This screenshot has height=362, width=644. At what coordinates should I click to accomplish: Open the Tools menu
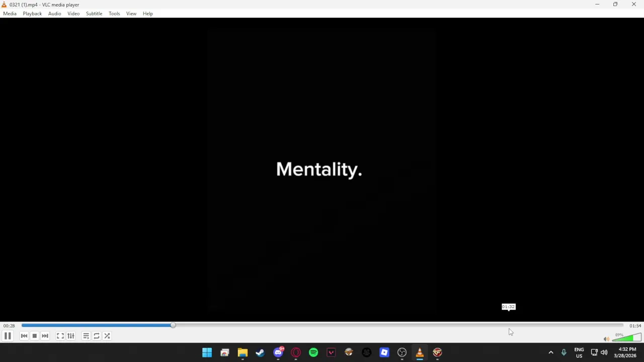tap(114, 14)
